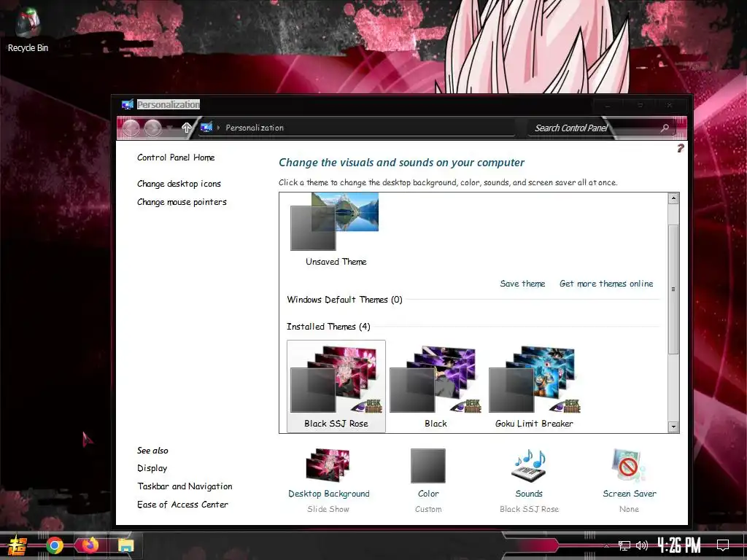Screen dimensions: 747x560
Task: Open help with the question mark icon
Action: (x=680, y=149)
